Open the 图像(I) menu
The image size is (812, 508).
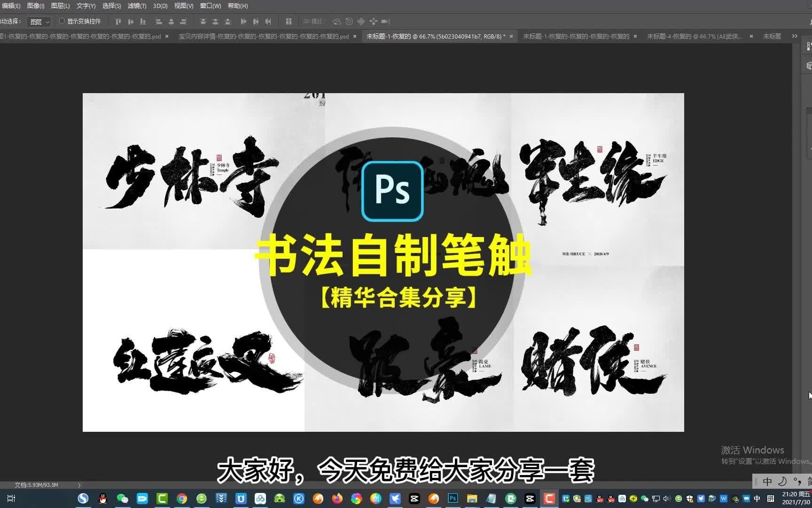36,6
